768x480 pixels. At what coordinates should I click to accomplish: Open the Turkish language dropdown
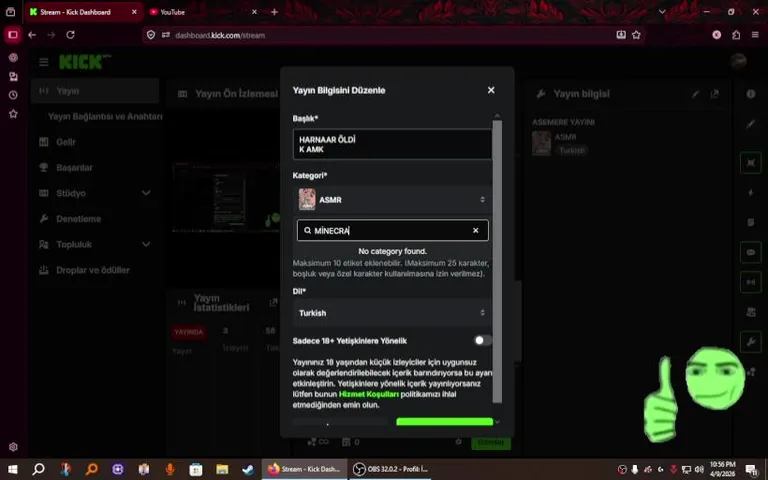(392, 312)
